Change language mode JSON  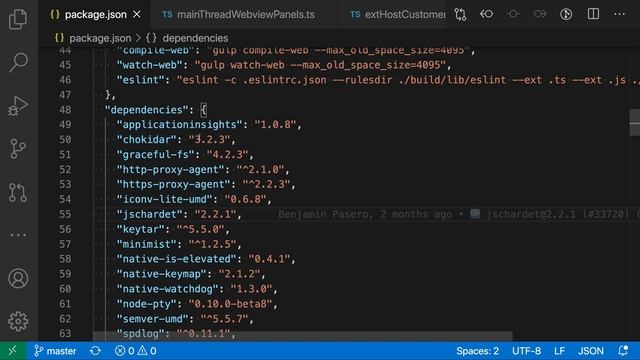pos(591,351)
